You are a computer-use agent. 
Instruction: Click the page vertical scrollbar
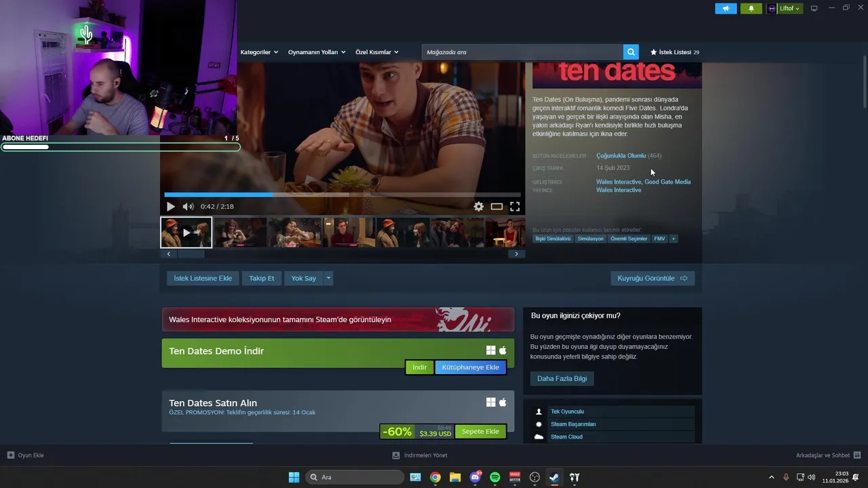coord(865,81)
